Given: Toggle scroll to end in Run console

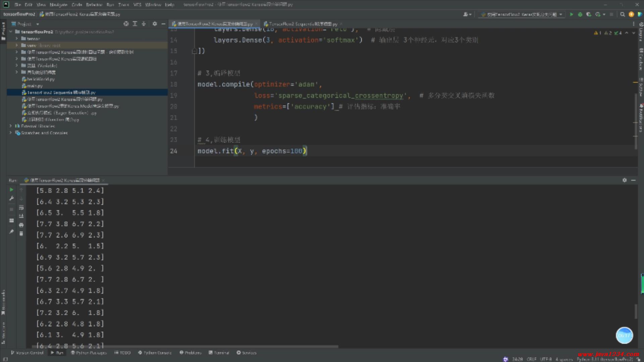Looking at the screenshot, I should click(21, 216).
